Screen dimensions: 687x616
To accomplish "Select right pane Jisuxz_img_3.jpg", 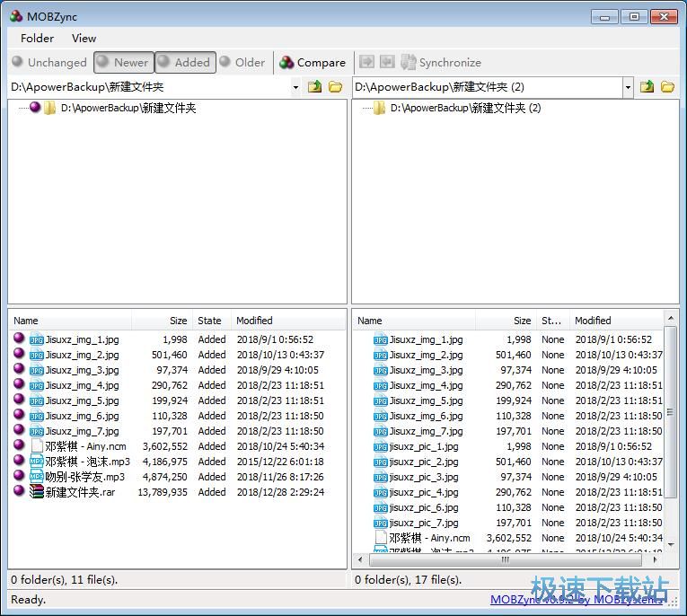I will (426, 370).
